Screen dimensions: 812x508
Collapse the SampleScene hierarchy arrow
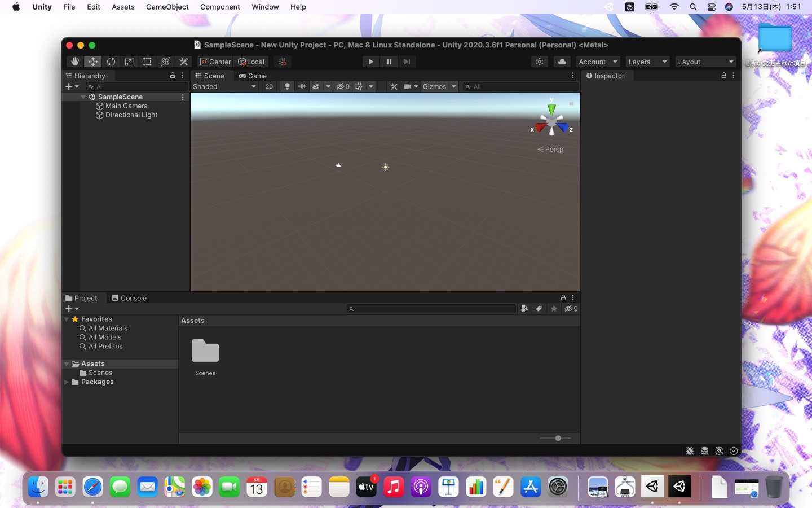coord(83,97)
